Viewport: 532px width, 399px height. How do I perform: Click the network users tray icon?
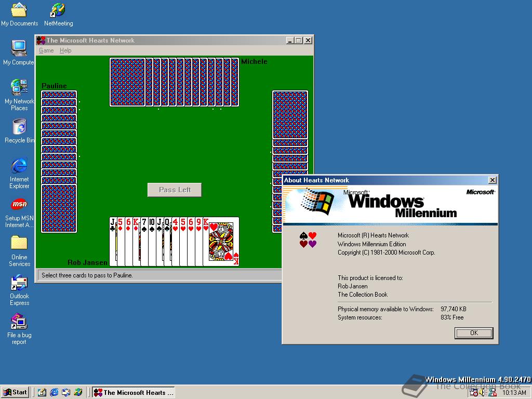click(x=493, y=393)
